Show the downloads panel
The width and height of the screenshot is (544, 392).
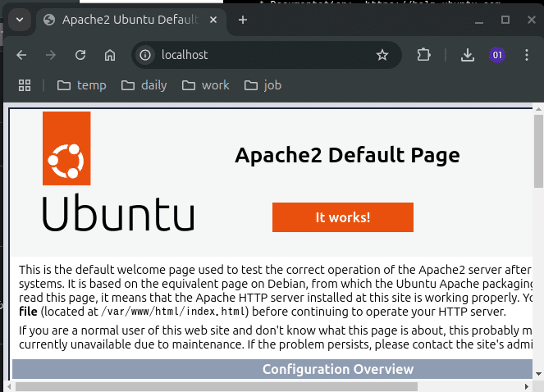[x=468, y=55]
